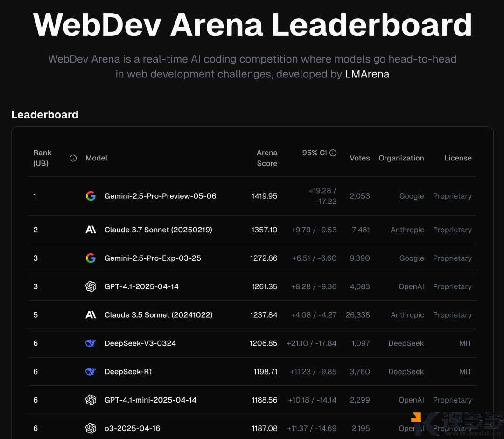Select the model name Gemini-2.5-Pro-Preview-05-06
The height and width of the screenshot is (439, 504).
[161, 196]
